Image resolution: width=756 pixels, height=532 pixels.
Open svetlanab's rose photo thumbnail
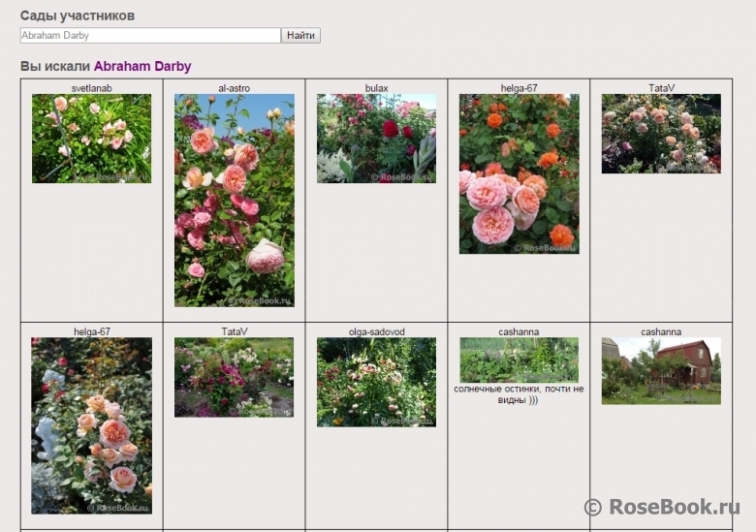[x=91, y=139]
